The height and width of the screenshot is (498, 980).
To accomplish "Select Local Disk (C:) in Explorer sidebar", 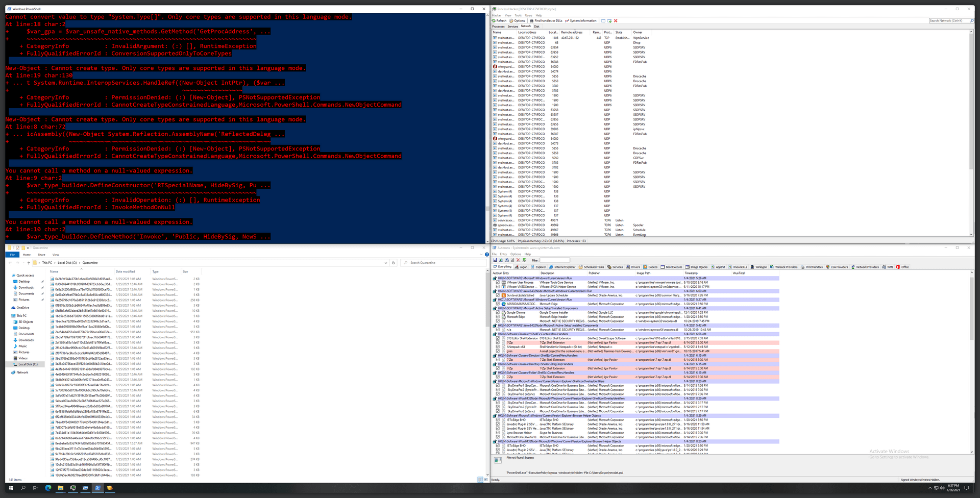I will pos(28,364).
